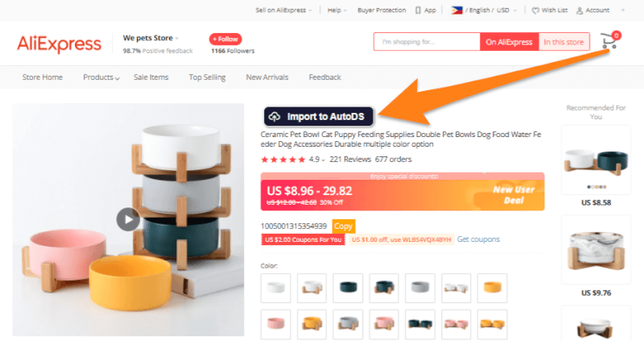Select white bowl with wooden stand option

point(312,288)
